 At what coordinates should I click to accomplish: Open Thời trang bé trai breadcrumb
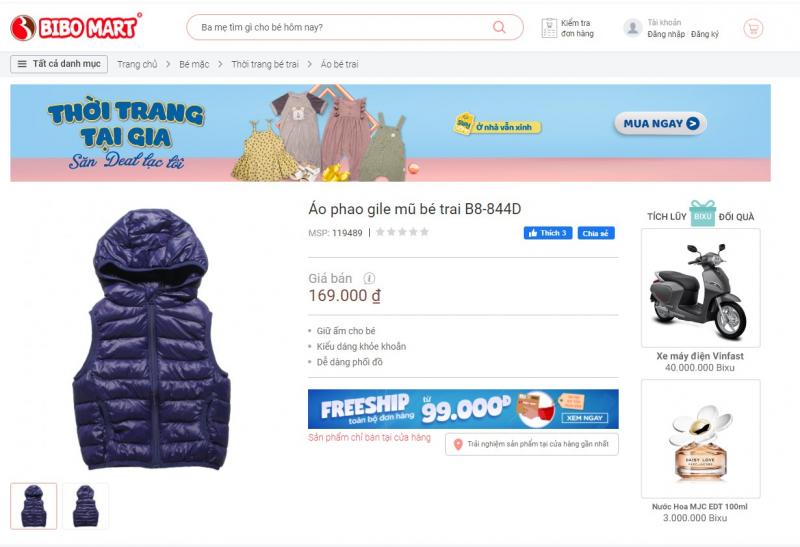point(265,64)
